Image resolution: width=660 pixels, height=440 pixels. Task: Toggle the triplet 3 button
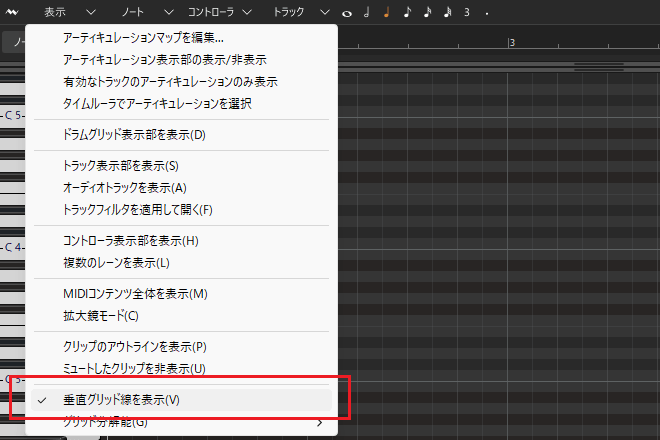click(x=466, y=13)
